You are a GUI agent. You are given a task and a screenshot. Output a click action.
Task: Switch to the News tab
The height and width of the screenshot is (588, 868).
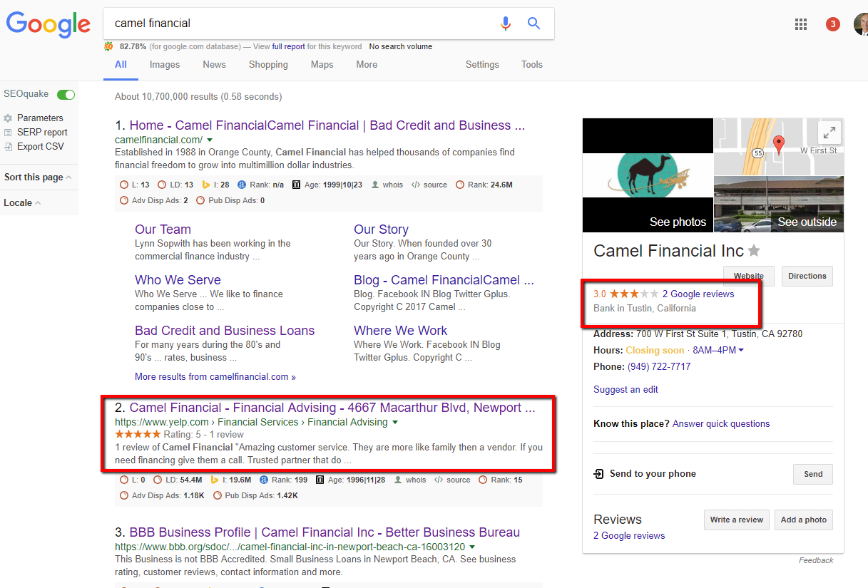click(x=214, y=64)
